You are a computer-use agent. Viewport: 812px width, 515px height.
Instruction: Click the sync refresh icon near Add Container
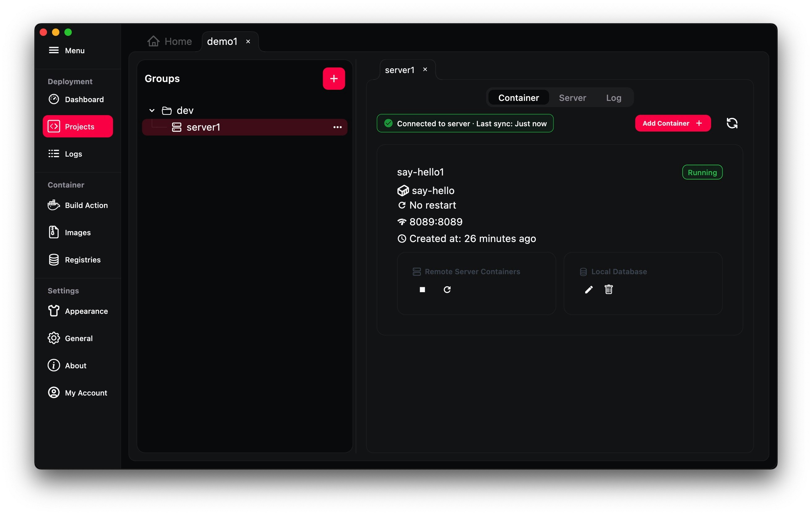pos(732,123)
